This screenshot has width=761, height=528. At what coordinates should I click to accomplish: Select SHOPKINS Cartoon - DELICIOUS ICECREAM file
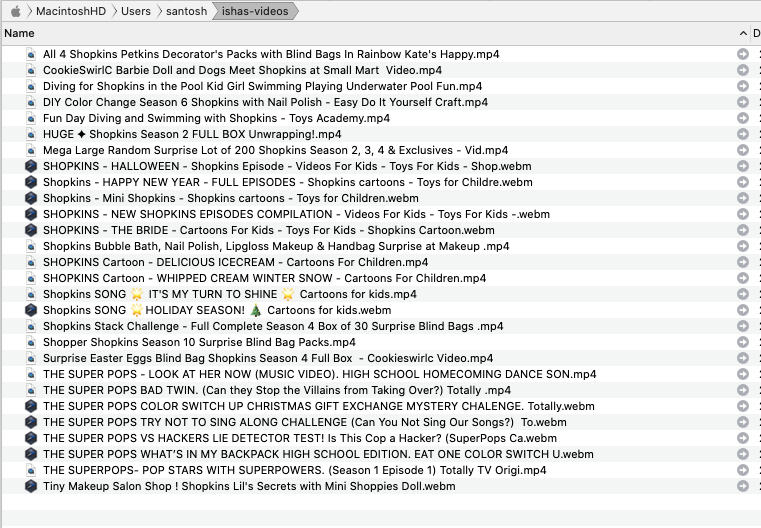[x=236, y=263]
